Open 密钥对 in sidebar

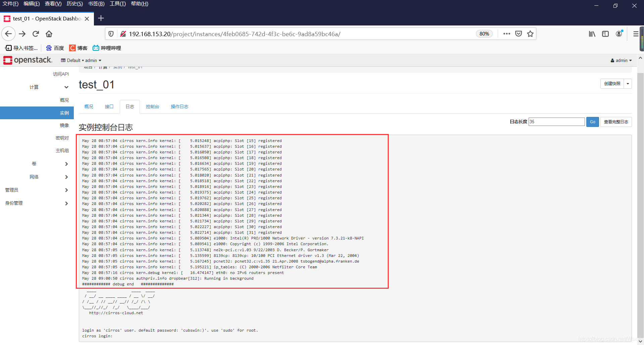pyautogui.click(x=62, y=138)
